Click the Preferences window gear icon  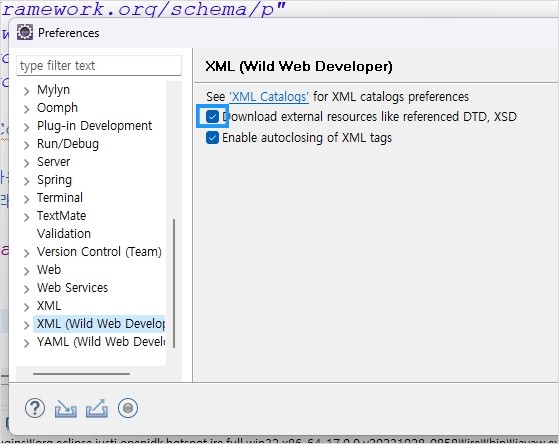[x=25, y=32]
